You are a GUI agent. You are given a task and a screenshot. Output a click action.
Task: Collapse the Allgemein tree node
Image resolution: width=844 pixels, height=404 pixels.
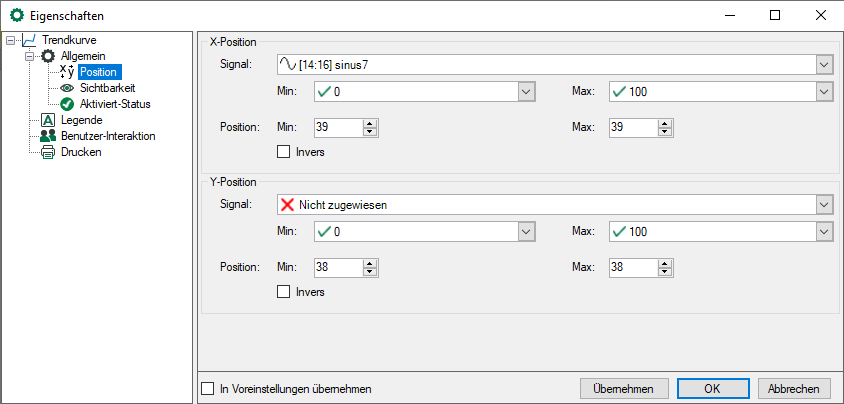point(29,56)
